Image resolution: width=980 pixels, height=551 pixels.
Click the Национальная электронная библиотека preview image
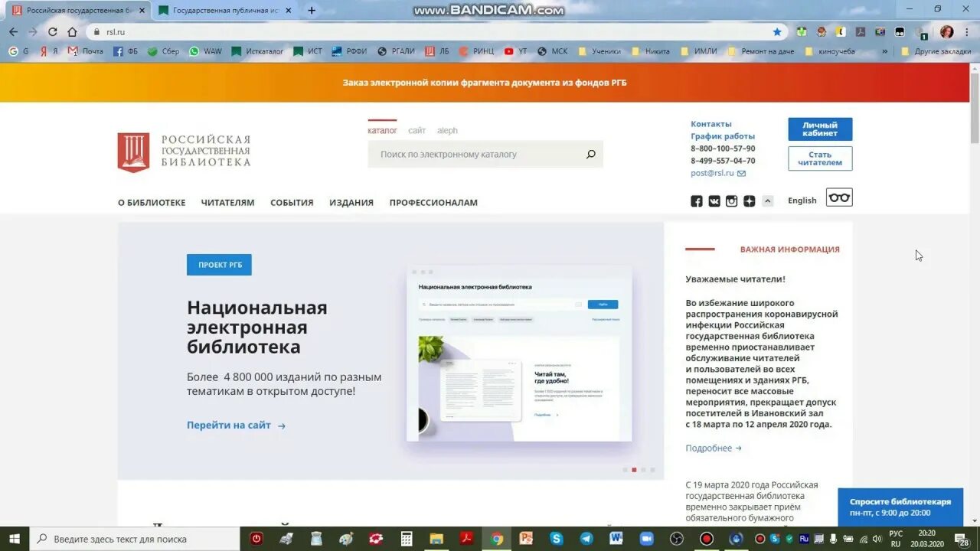point(519,354)
